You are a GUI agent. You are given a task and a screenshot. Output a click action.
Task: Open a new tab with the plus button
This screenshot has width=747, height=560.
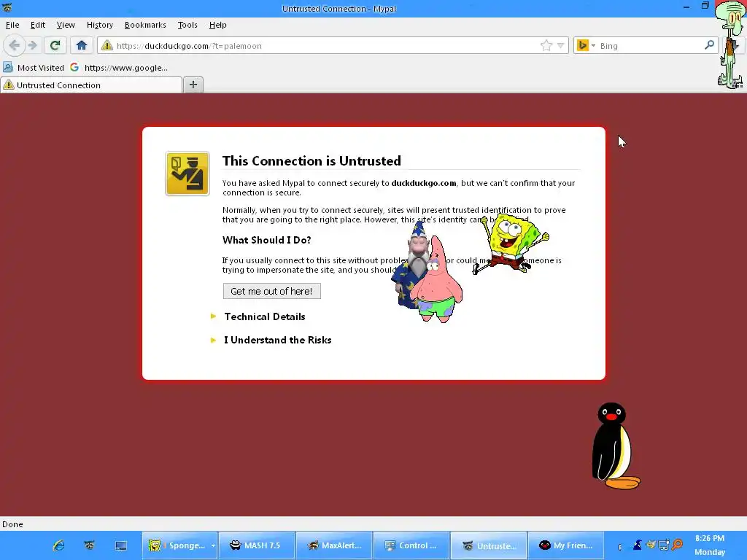coord(193,85)
